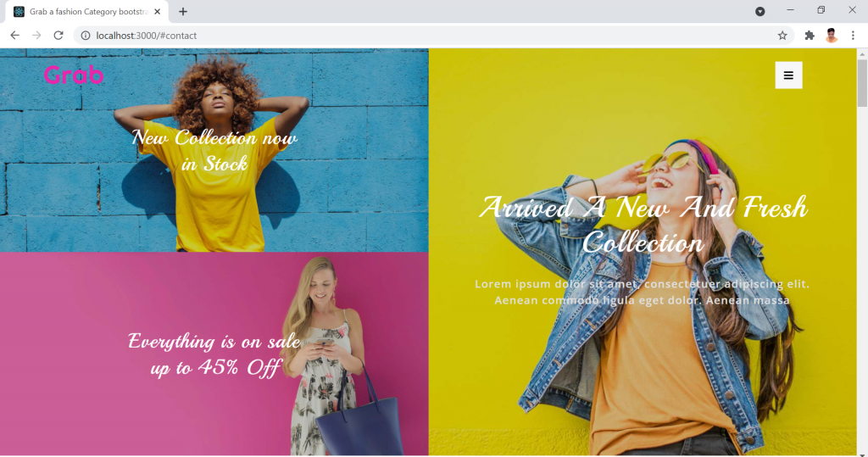Close the Grab fashion Category tab
868x457 pixels.
[x=158, y=12]
